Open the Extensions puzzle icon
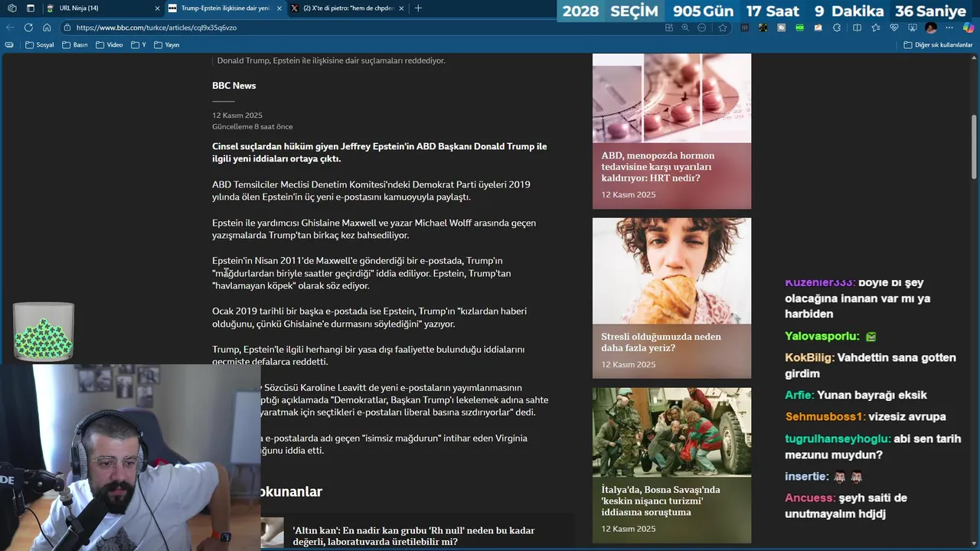 pos(836,28)
